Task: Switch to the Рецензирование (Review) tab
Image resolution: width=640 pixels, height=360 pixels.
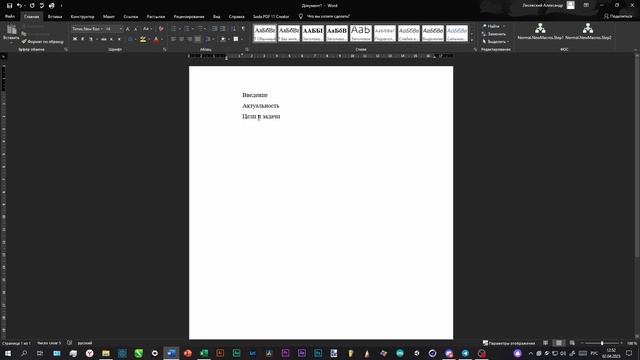Action: click(x=189, y=17)
